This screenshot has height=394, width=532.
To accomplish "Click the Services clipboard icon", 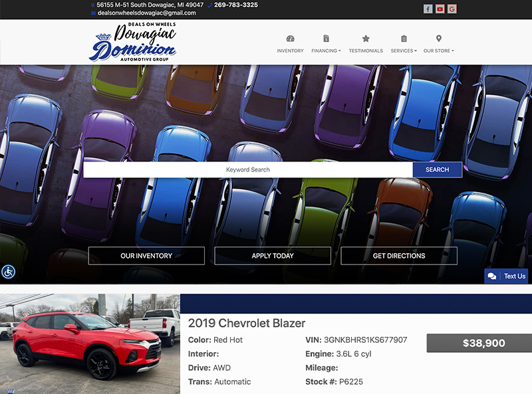I will (x=404, y=39).
